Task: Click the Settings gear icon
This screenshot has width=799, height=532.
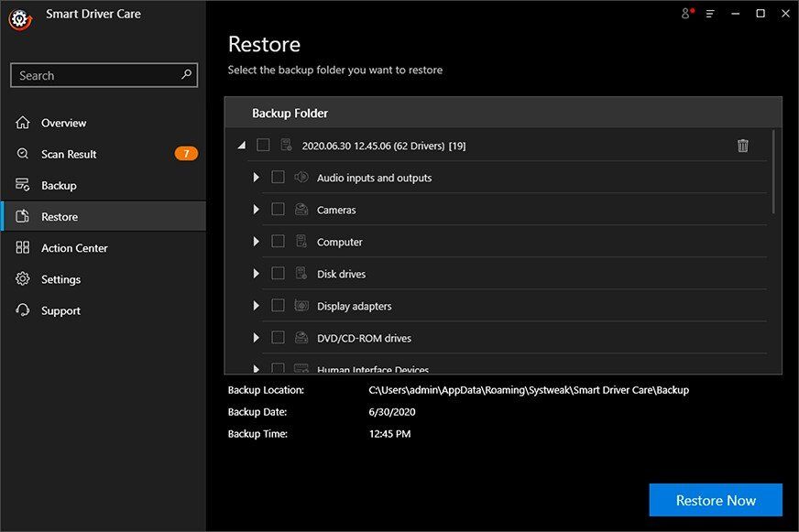Action: (x=22, y=279)
